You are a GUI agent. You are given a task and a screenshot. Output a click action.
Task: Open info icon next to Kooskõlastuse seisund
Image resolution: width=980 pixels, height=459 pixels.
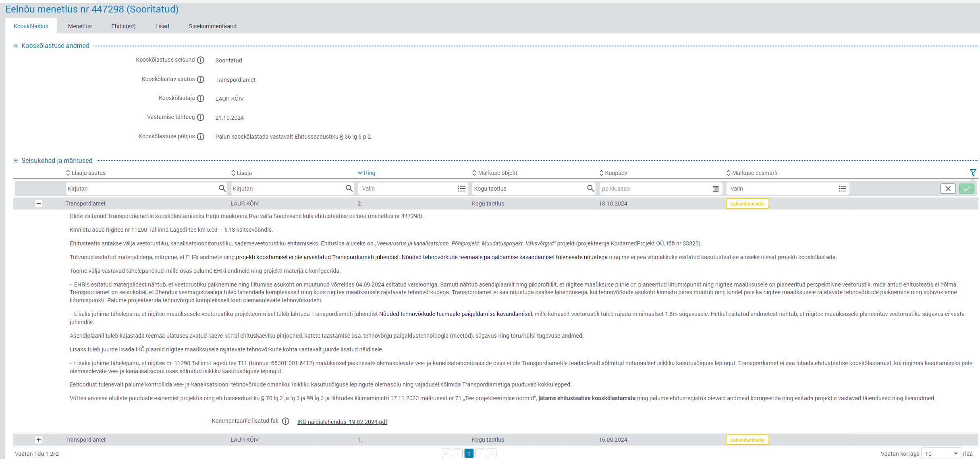click(x=201, y=60)
